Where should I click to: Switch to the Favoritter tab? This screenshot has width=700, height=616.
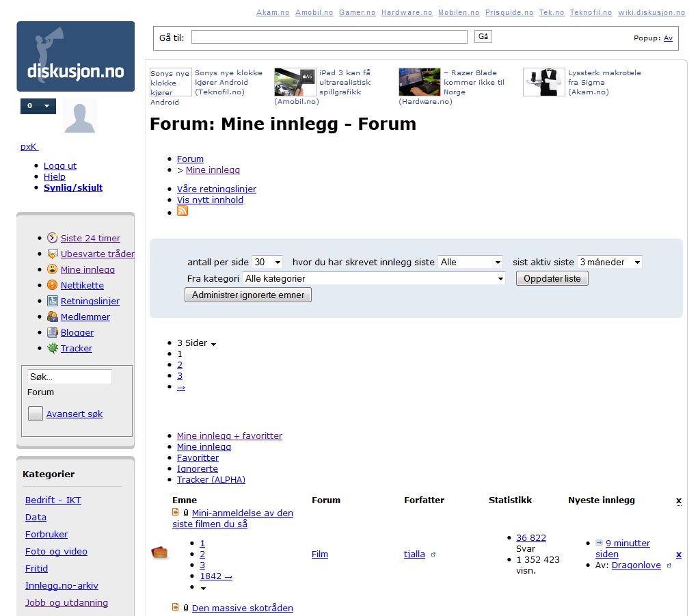(198, 457)
